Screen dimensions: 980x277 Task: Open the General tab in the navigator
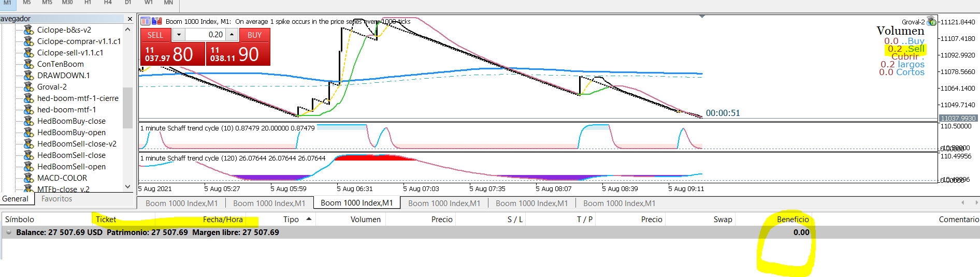click(x=16, y=199)
